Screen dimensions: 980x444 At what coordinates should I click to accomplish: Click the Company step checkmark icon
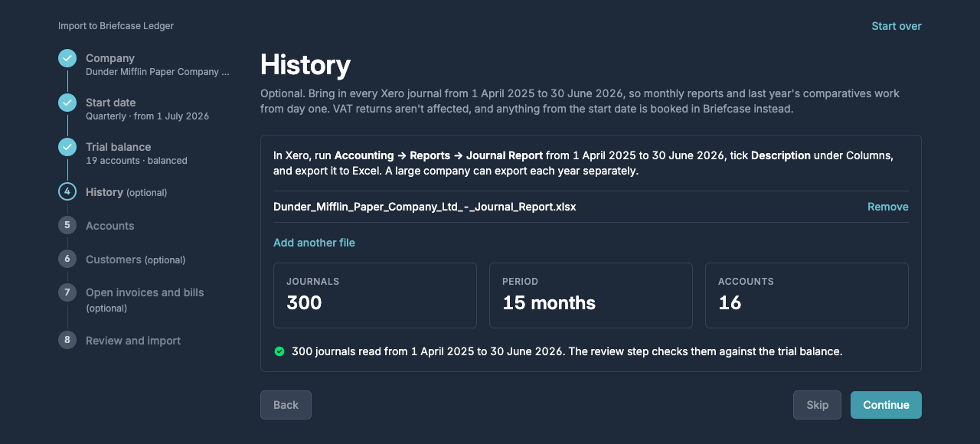[67, 58]
